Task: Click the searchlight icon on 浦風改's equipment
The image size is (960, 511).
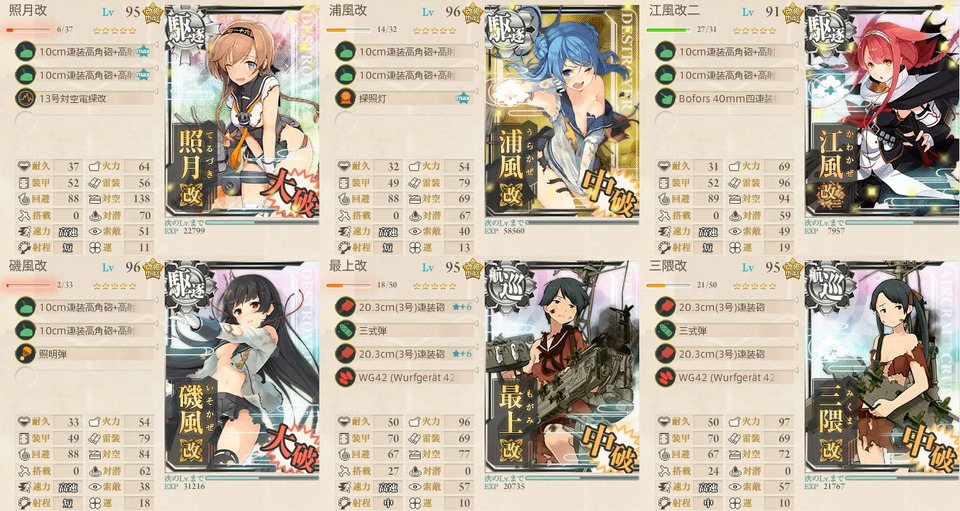Action: click(345, 98)
